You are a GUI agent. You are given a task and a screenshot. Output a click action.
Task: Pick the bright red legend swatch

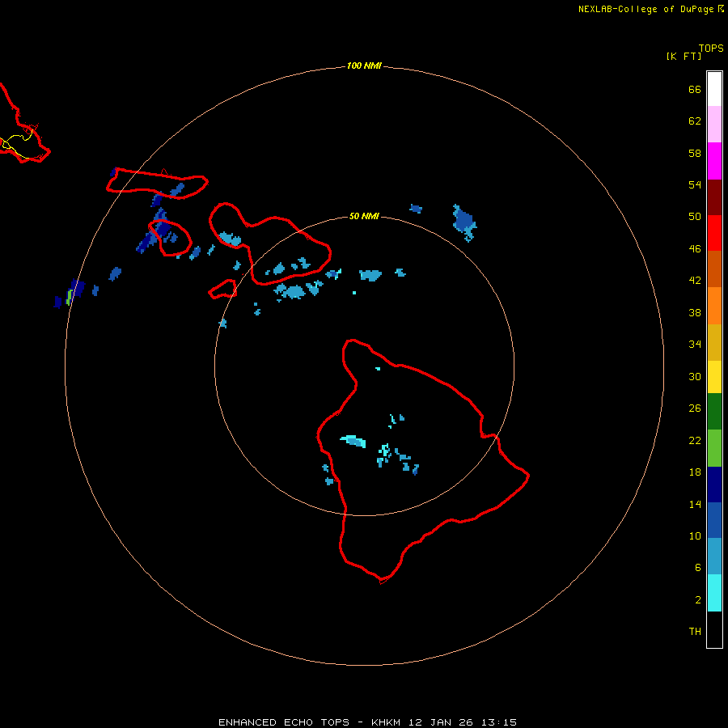pyautogui.click(x=714, y=233)
